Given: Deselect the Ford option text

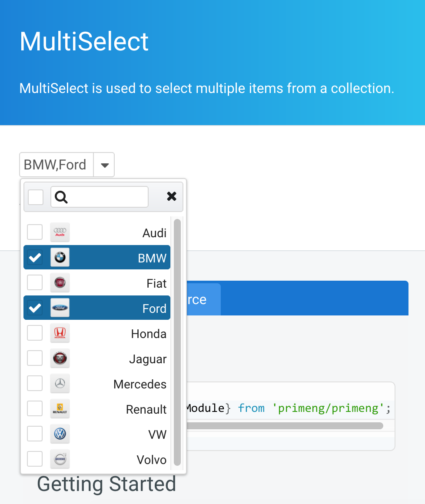Looking at the screenshot, I should (154, 308).
